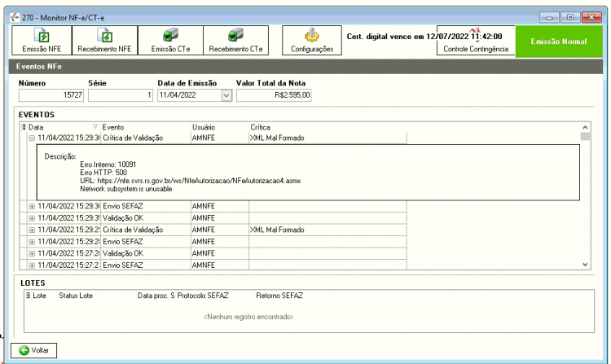Collapse the expanded Crítica de Validação event

32,138
